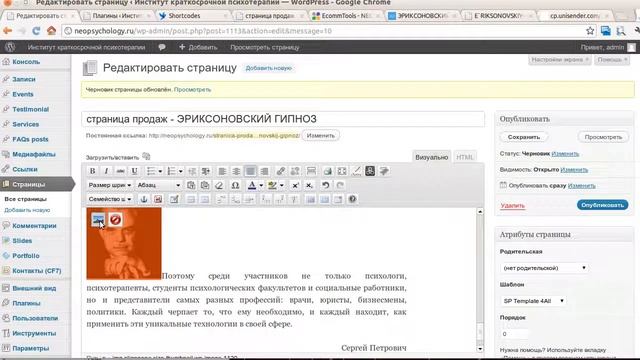Viewport: 640px width, 360px height.
Task: Open the Comments sidebar menu
Action: [x=34, y=226]
